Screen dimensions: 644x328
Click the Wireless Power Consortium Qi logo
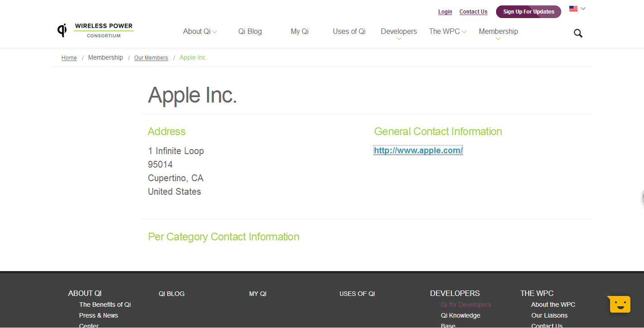[95, 30]
